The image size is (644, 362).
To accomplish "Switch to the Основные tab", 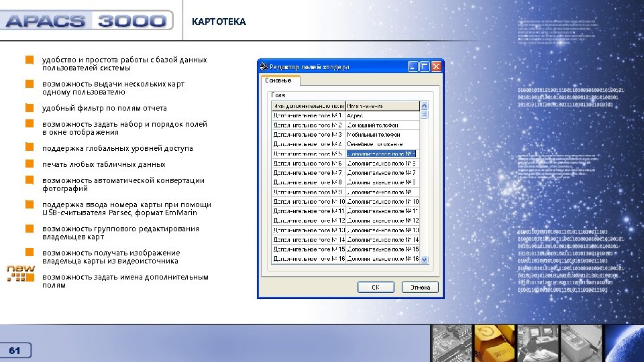I will [280, 80].
